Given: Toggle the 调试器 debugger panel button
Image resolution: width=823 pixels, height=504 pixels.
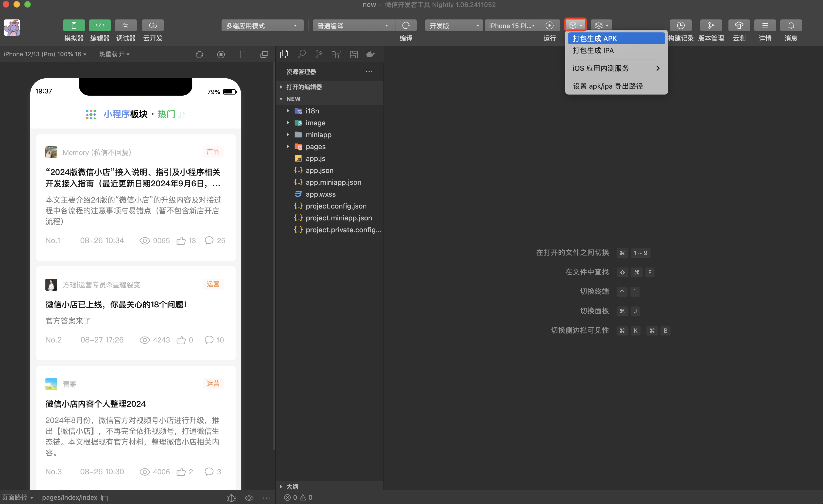Looking at the screenshot, I should click(x=126, y=25).
